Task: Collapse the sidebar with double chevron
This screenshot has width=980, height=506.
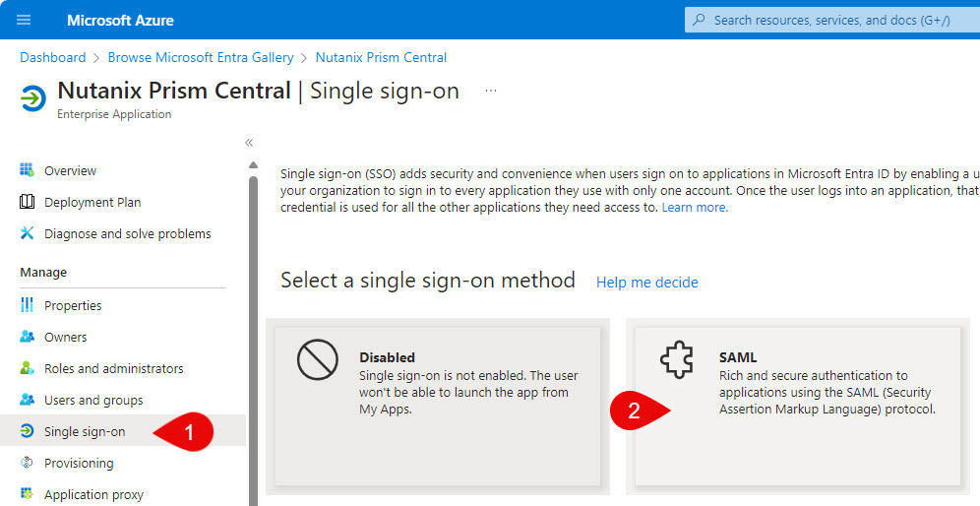Action: (x=249, y=143)
